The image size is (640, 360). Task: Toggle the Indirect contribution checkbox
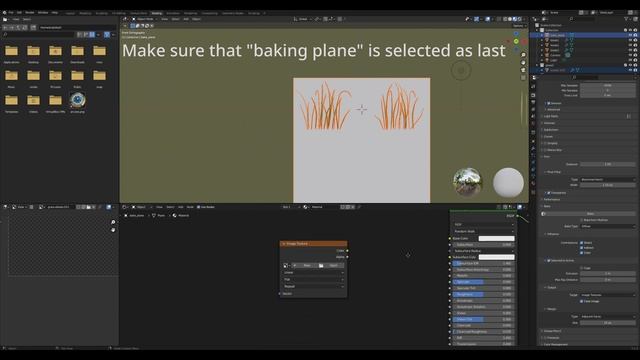click(582, 248)
